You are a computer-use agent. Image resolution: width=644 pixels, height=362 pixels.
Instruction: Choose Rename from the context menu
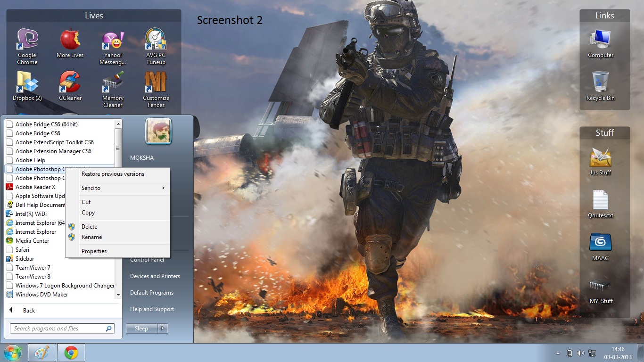(x=91, y=237)
